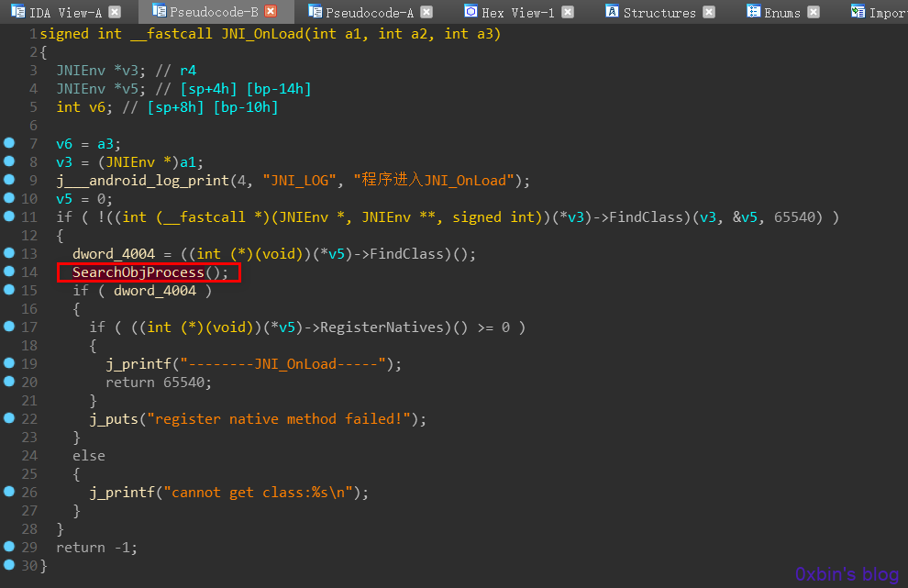The width and height of the screenshot is (908, 588).
Task: Toggle breakpoint dot on line 29
Action: click(9, 547)
